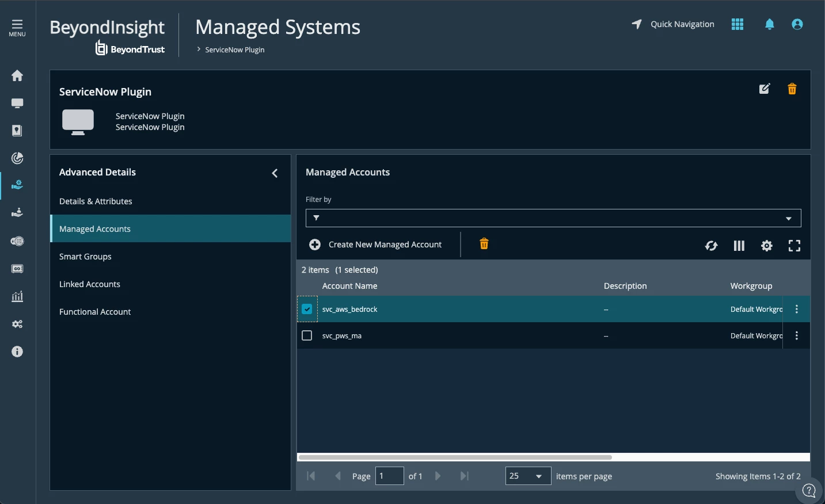Open the help question mark icon
The width and height of the screenshot is (825, 504).
click(809, 491)
